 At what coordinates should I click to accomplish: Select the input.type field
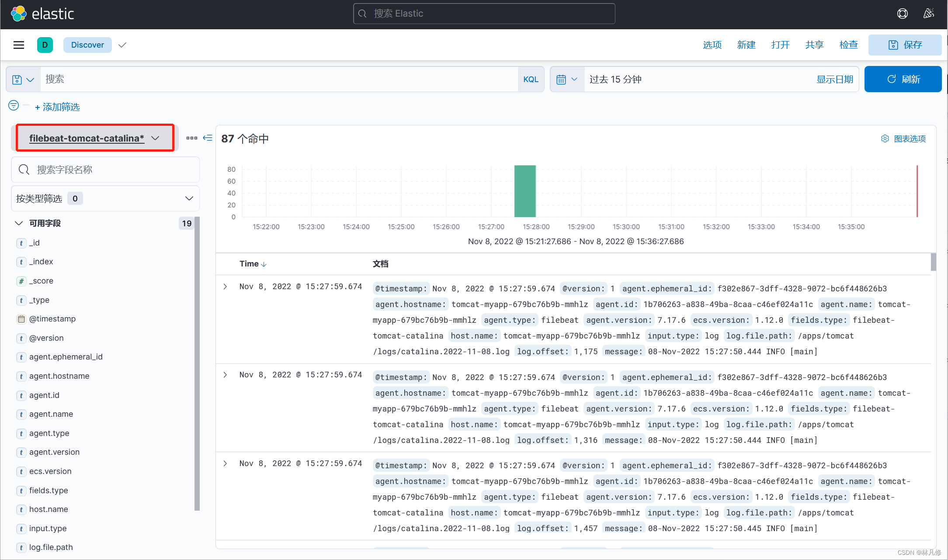(48, 529)
